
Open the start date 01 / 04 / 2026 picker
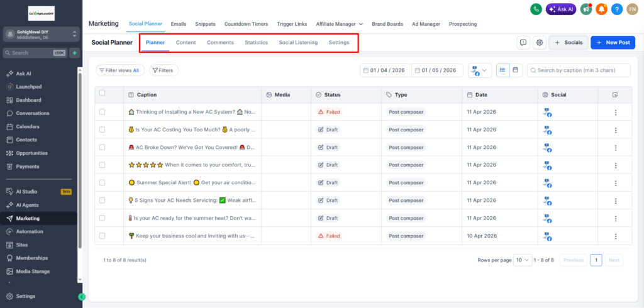coord(386,70)
